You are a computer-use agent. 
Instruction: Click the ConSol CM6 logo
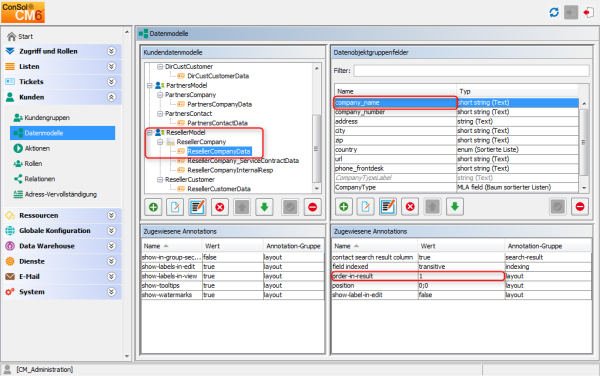coord(23,12)
